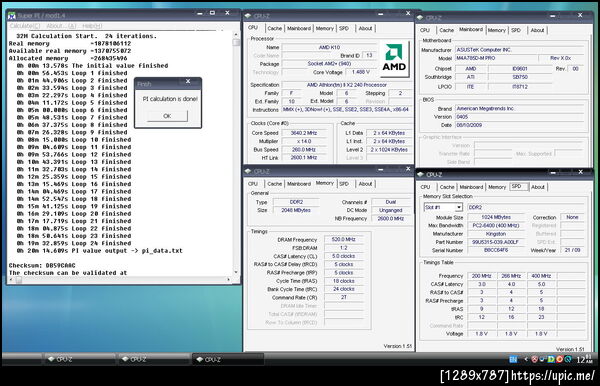Screen dimensions: 600x386
Task: Open the Help menu in Super PI
Action: [x=92, y=26]
